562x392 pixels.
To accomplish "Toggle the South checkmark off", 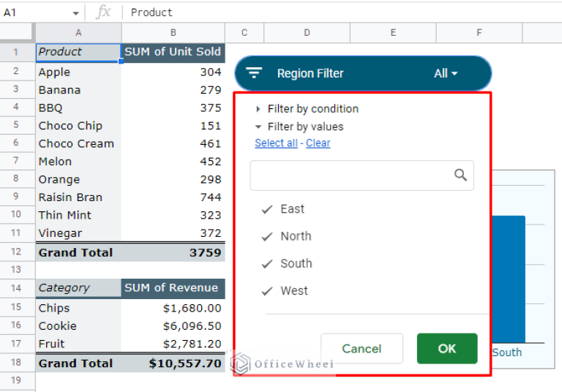I will pyautogui.click(x=267, y=264).
